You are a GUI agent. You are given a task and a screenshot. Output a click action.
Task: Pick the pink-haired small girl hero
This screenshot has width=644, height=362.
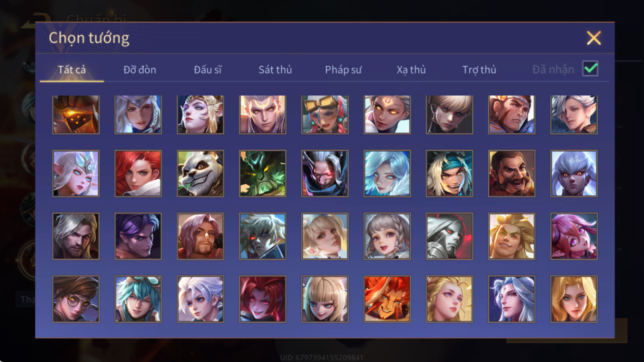click(574, 236)
